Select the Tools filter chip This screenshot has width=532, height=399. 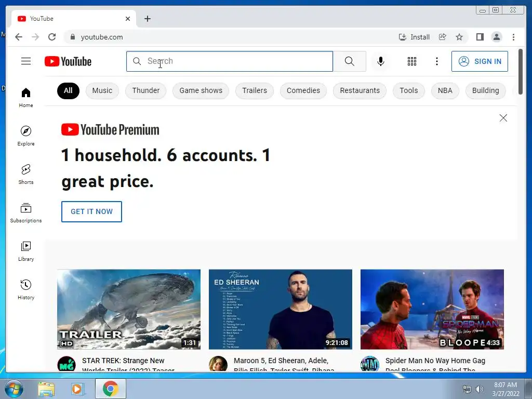click(x=408, y=90)
